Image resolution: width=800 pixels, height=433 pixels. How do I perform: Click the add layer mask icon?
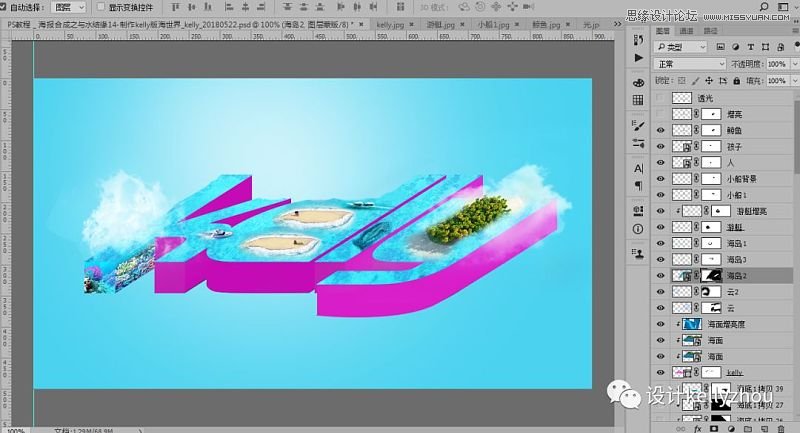[714, 429]
